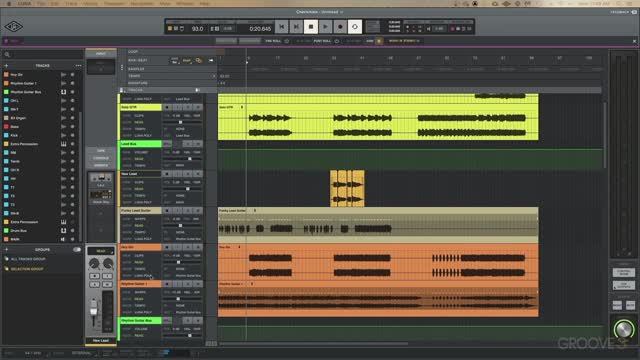Viewport: 640px width, 360px height.
Task: Click the Universal Audio logo icon
Action: pos(13,27)
